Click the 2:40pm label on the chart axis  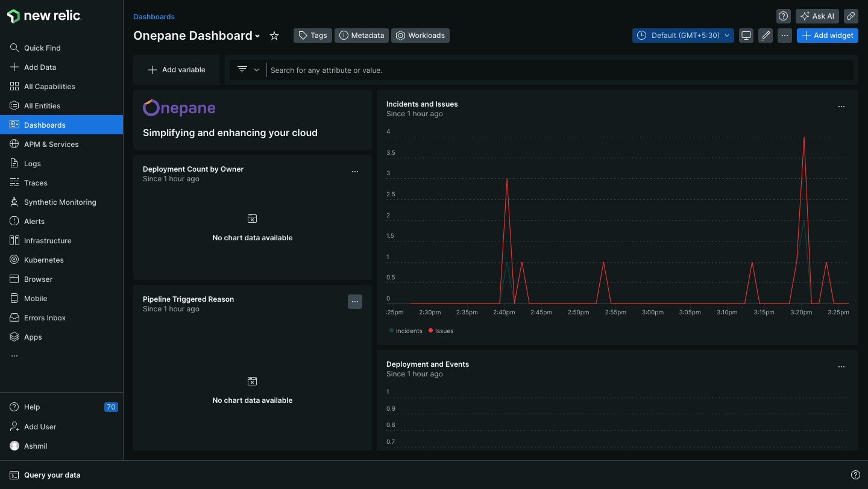click(x=504, y=313)
